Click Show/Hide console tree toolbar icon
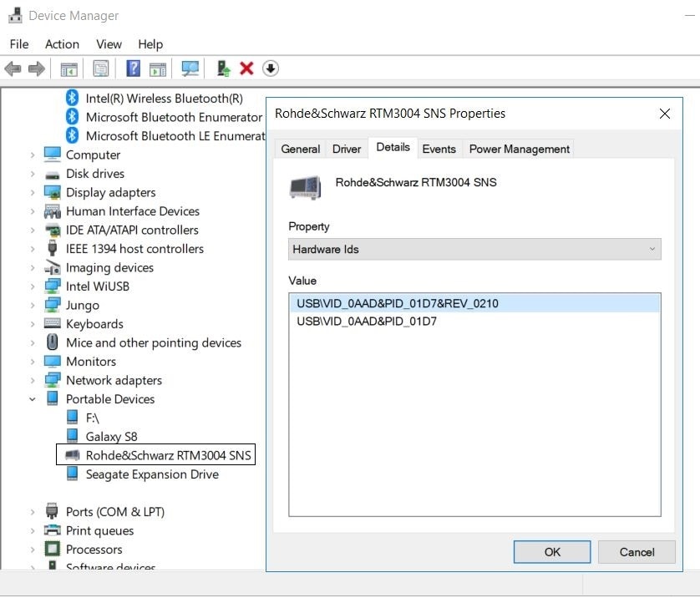 pos(69,68)
